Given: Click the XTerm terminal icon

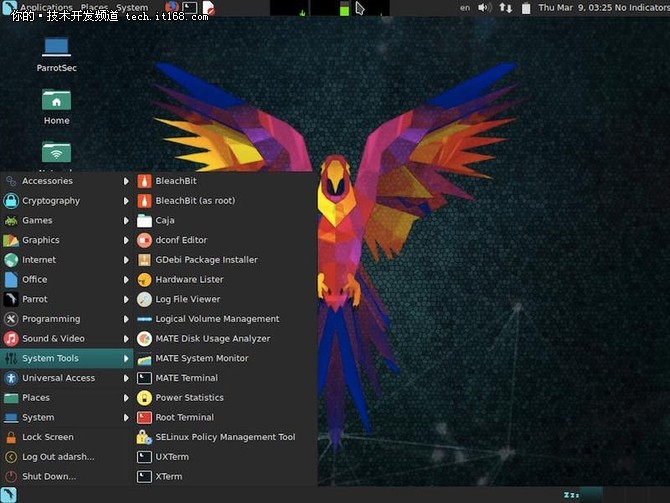Looking at the screenshot, I should (x=144, y=477).
